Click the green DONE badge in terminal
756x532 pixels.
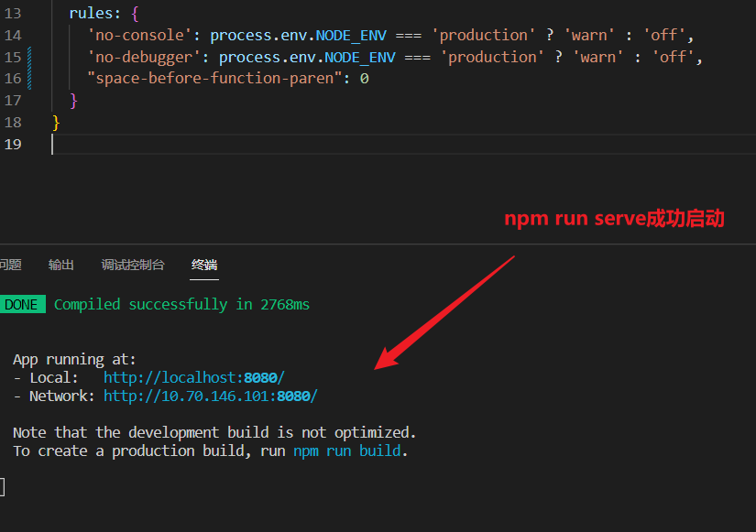21,304
